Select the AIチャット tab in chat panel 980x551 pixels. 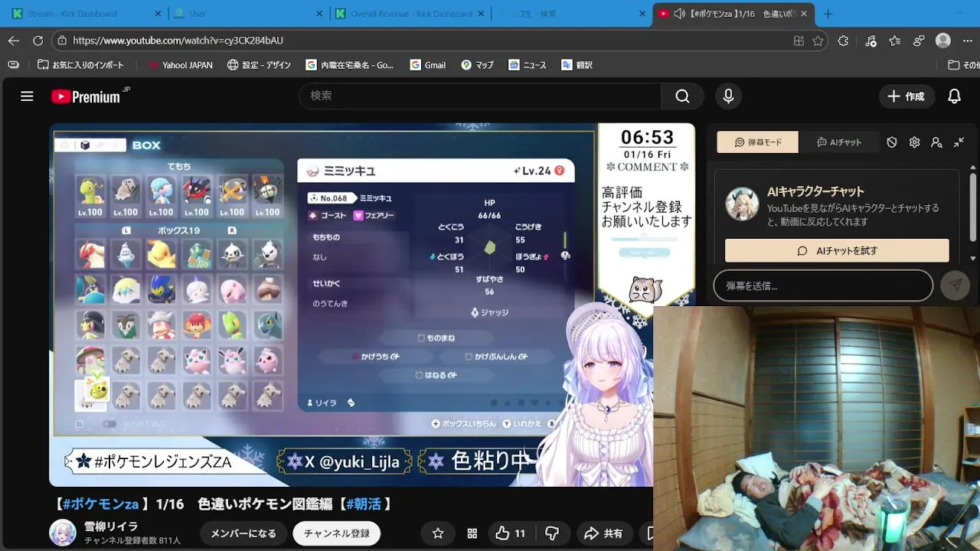point(839,142)
